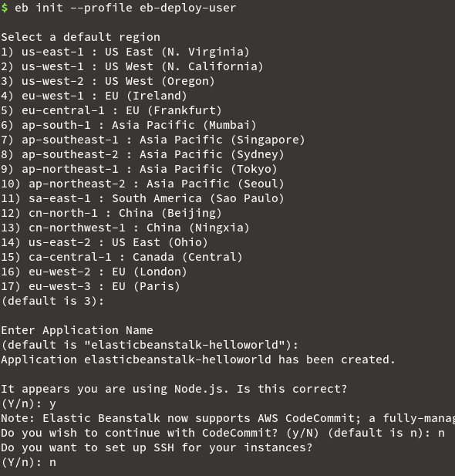Click the Node.js confirmation question
This screenshot has height=476, width=455.
click(174, 389)
